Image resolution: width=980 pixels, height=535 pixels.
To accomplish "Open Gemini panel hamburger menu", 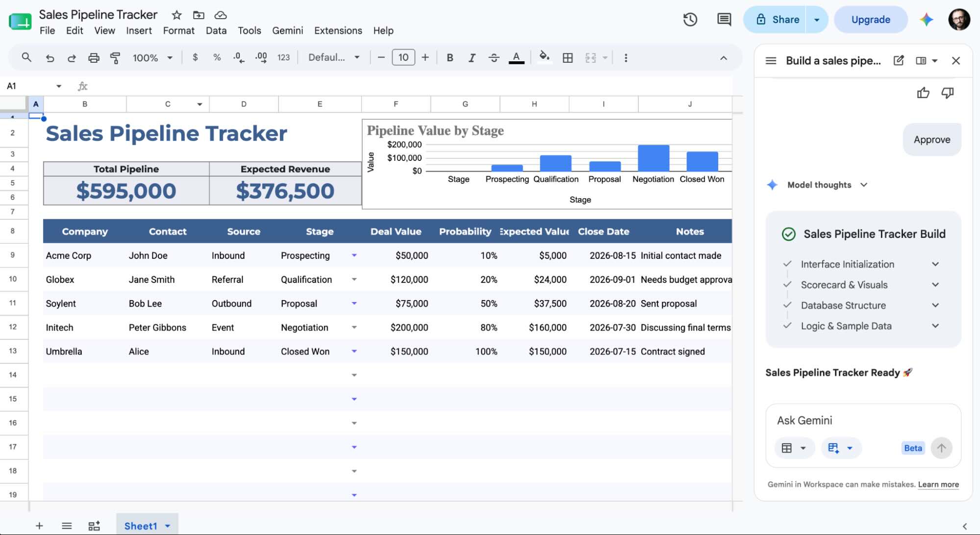I will tap(771, 61).
